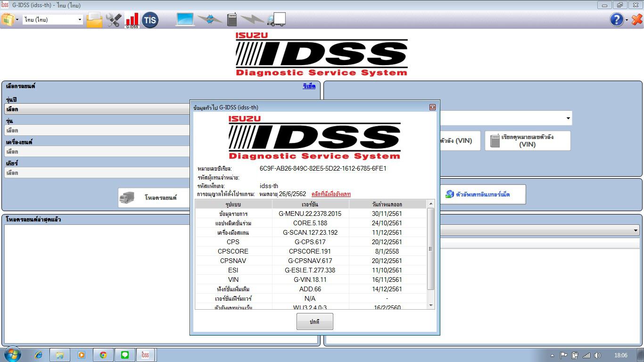Select the G-ESI.E.T.277.338 version cell
Screen dimensions: 644x362
tap(310, 270)
